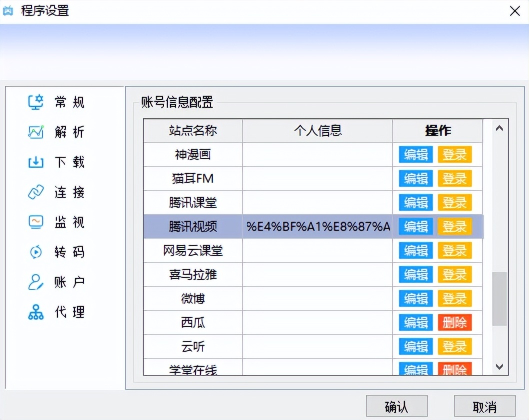Click the 操作 column header
Image resolution: width=529 pixels, height=420 pixels.
437,130
